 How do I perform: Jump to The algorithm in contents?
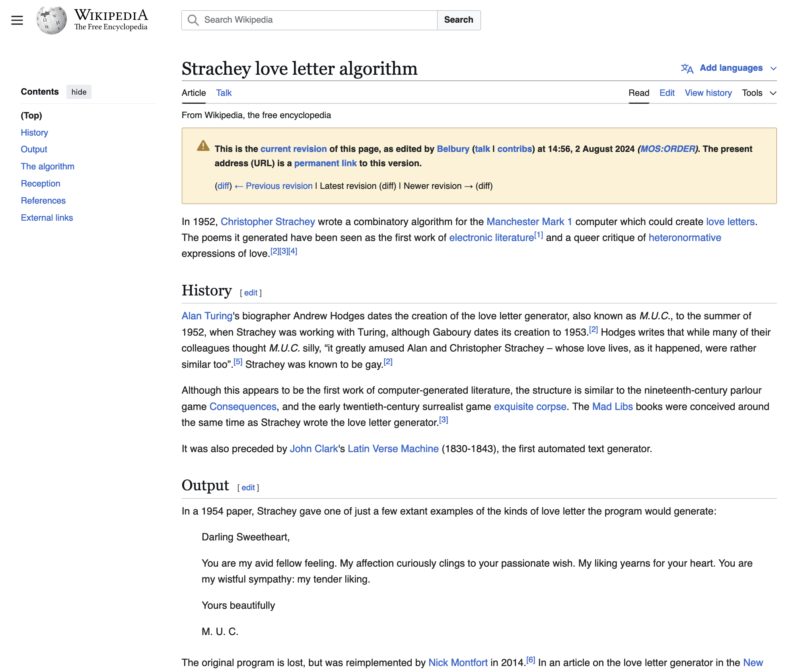48,167
